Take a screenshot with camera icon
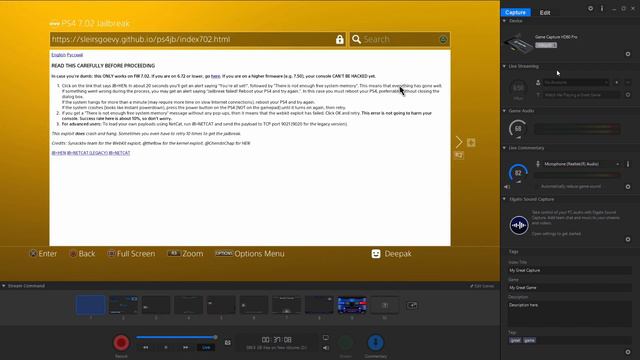 click(228, 343)
